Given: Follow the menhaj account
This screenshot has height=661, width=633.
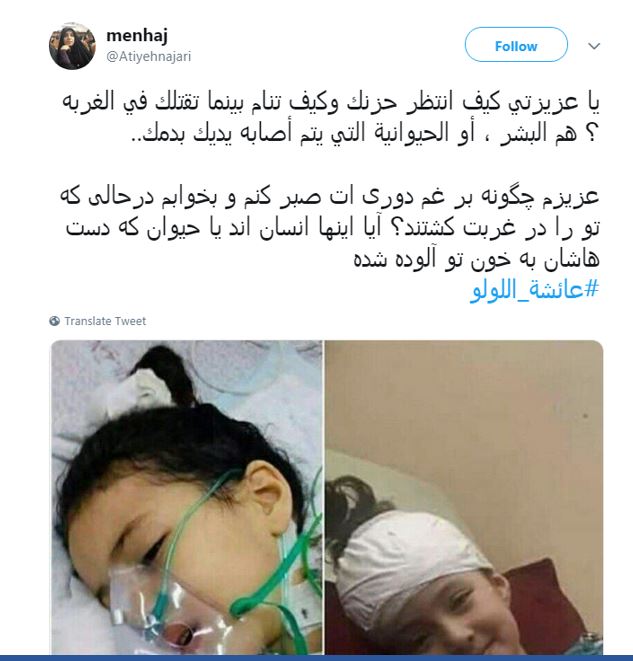Looking at the screenshot, I should pos(516,45).
